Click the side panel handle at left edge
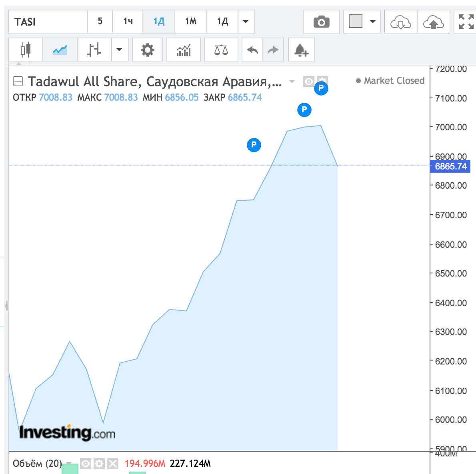476x474 pixels. [x=6, y=305]
